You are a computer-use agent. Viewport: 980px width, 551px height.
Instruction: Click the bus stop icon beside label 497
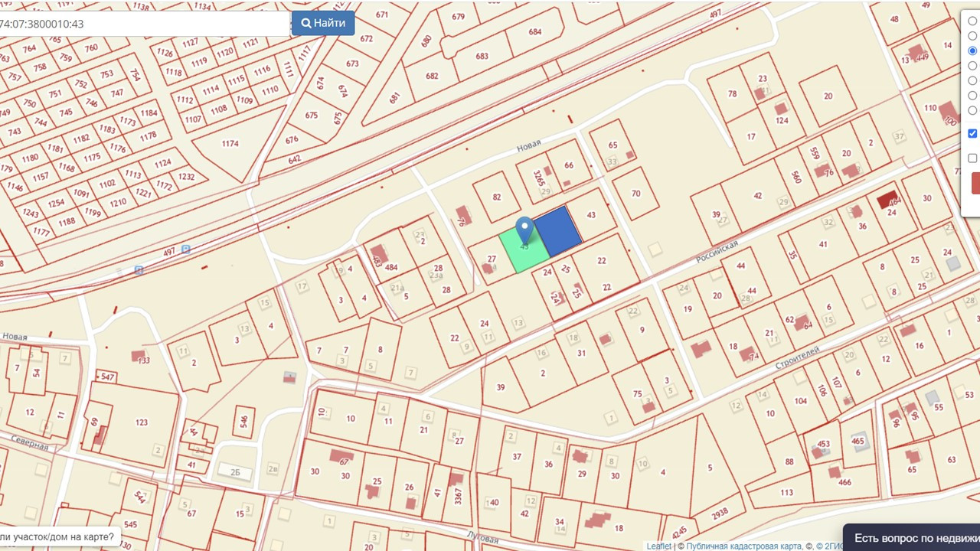tap(185, 249)
